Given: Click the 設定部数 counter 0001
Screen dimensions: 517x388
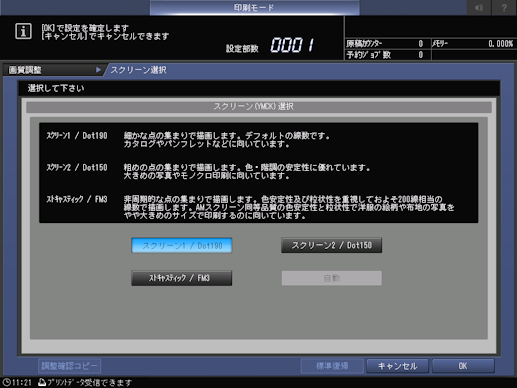Looking at the screenshot, I should pos(292,45).
